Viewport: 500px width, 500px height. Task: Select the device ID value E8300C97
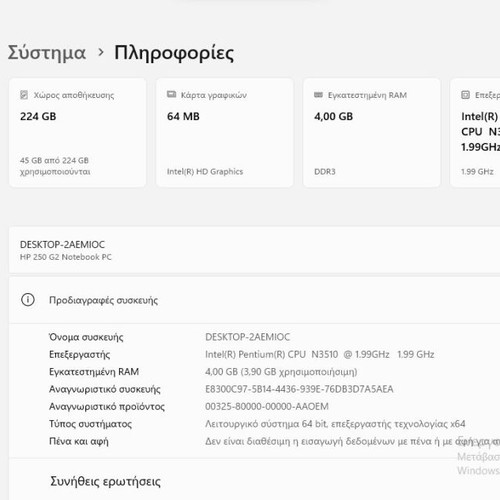(299, 389)
